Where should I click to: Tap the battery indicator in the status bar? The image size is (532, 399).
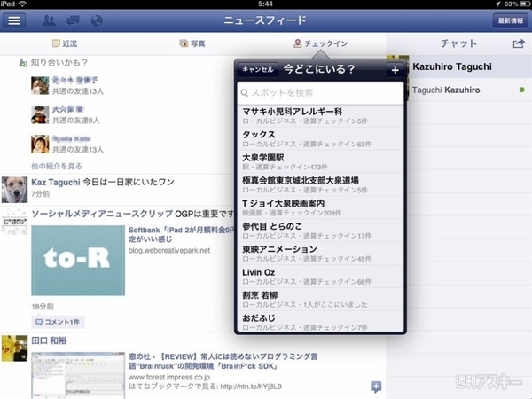[525, 4]
